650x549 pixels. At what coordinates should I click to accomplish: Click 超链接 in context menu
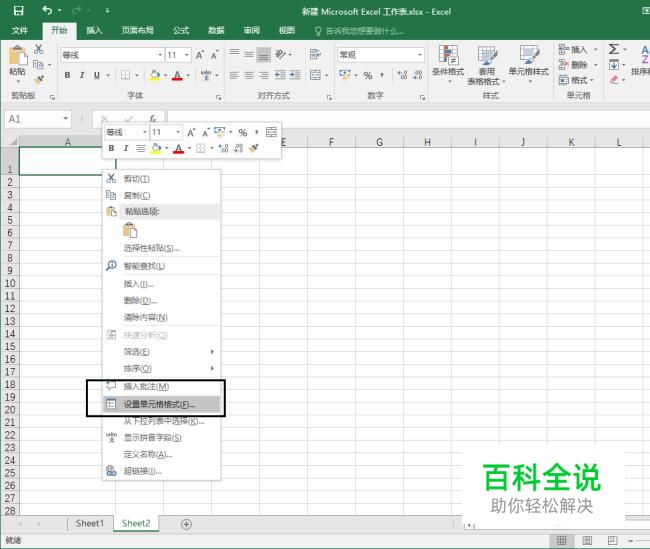161,471
